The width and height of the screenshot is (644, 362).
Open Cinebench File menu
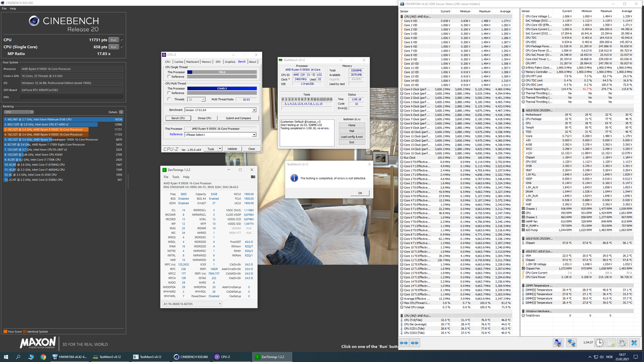pyautogui.click(x=5, y=9)
